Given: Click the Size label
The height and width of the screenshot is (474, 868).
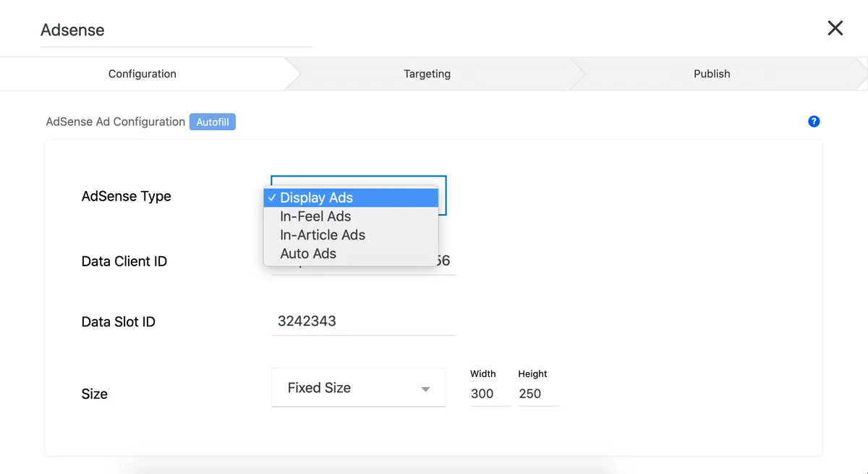Looking at the screenshot, I should (95, 394).
